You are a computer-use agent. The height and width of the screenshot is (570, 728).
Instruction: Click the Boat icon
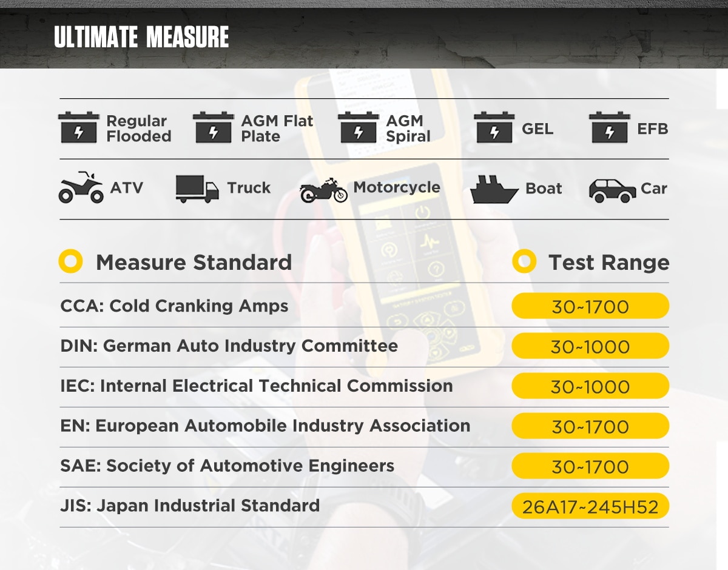click(x=494, y=189)
